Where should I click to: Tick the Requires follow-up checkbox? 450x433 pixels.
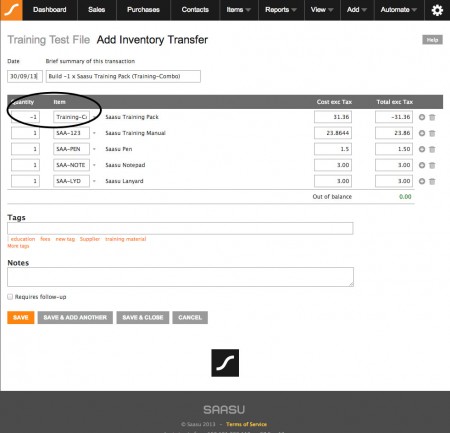click(x=10, y=297)
